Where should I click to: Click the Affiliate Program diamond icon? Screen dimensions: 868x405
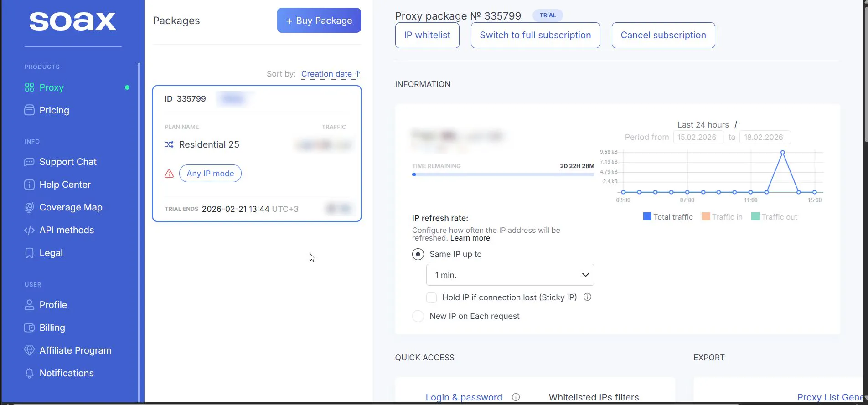click(x=29, y=350)
